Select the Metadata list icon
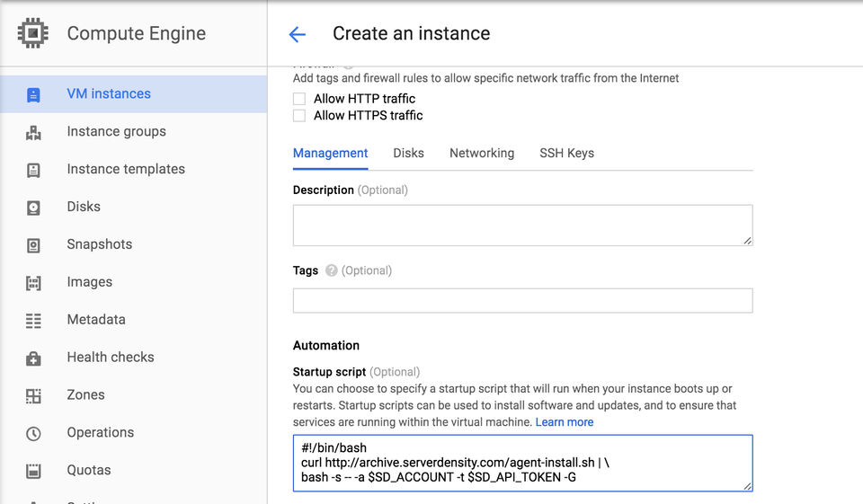Screen dimensions: 863x504 coord(33,320)
